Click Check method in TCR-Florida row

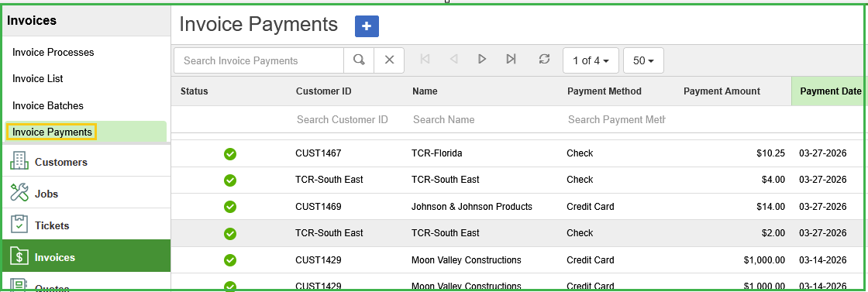pos(580,153)
